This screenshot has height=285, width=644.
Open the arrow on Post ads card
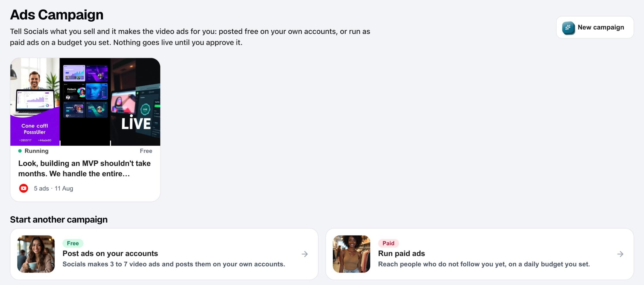click(x=305, y=254)
